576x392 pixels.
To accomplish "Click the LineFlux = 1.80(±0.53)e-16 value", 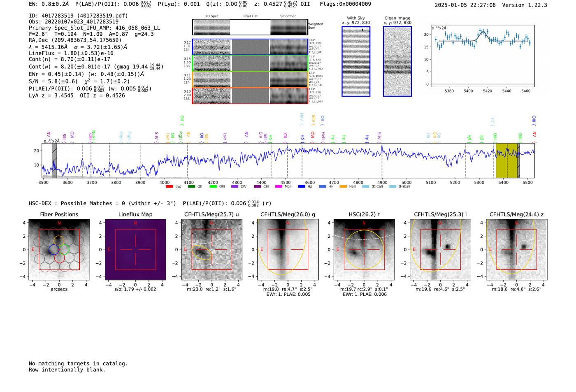I will click(71, 53).
